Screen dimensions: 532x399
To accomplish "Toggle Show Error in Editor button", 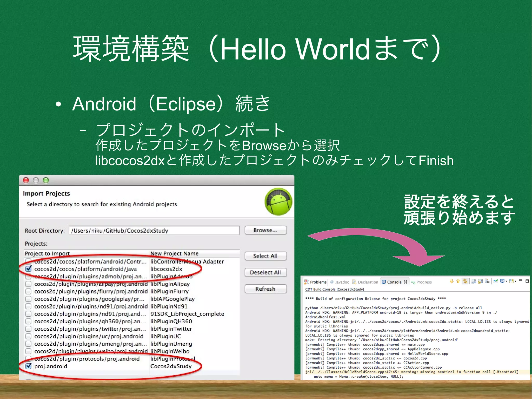I will tap(465, 281).
